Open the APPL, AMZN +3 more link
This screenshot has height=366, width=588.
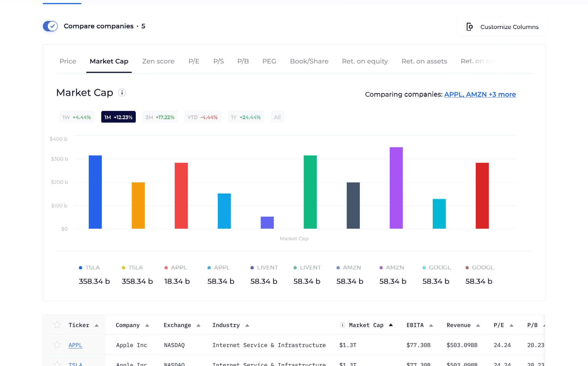(x=480, y=94)
